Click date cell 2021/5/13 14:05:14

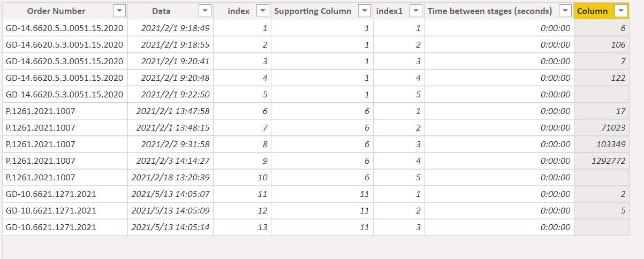pyautogui.click(x=170, y=227)
